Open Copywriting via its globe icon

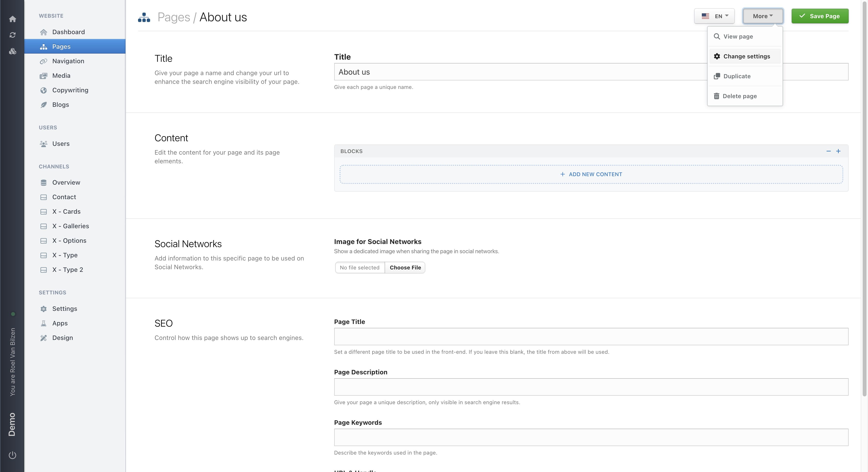pos(44,90)
